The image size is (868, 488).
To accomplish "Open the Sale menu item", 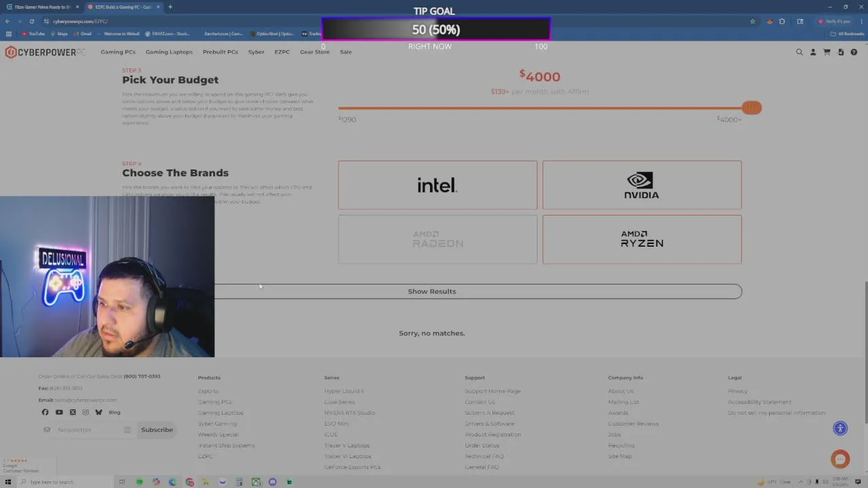I will pos(346,52).
